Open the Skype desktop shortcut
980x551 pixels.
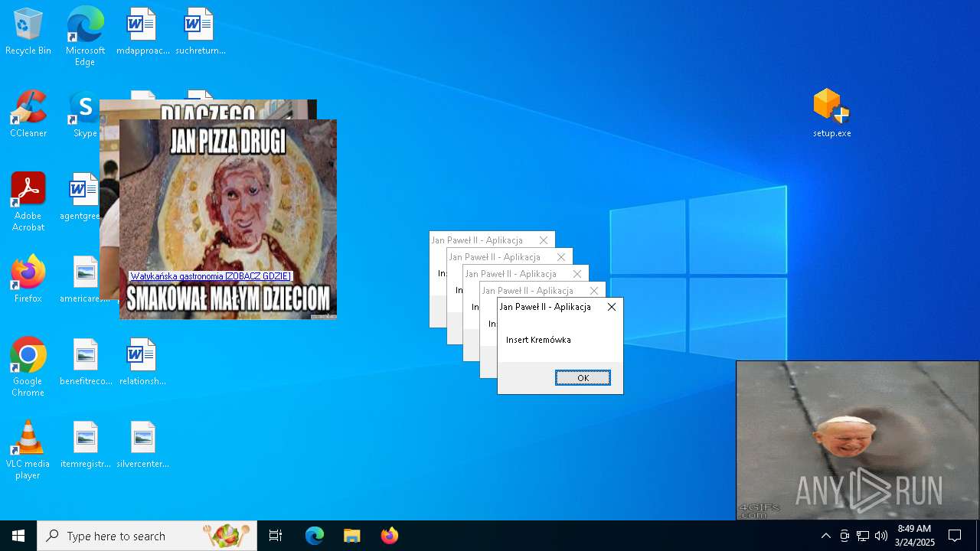click(84, 115)
